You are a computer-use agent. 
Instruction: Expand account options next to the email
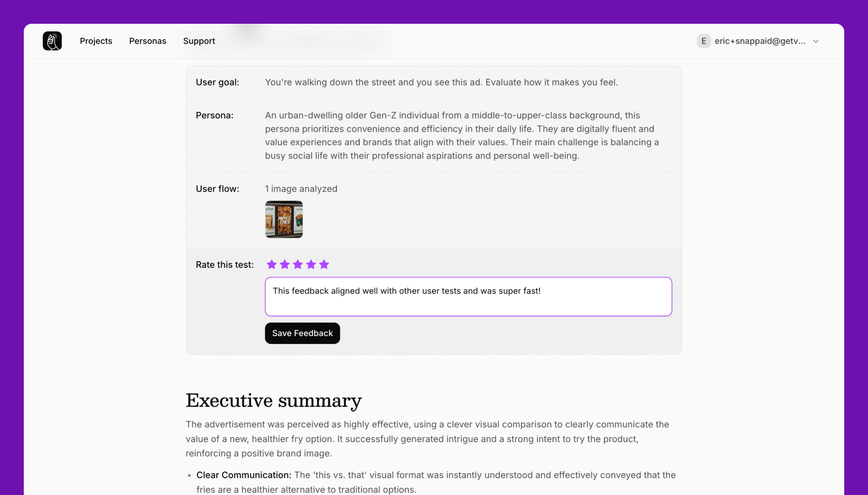tap(816, 41)
